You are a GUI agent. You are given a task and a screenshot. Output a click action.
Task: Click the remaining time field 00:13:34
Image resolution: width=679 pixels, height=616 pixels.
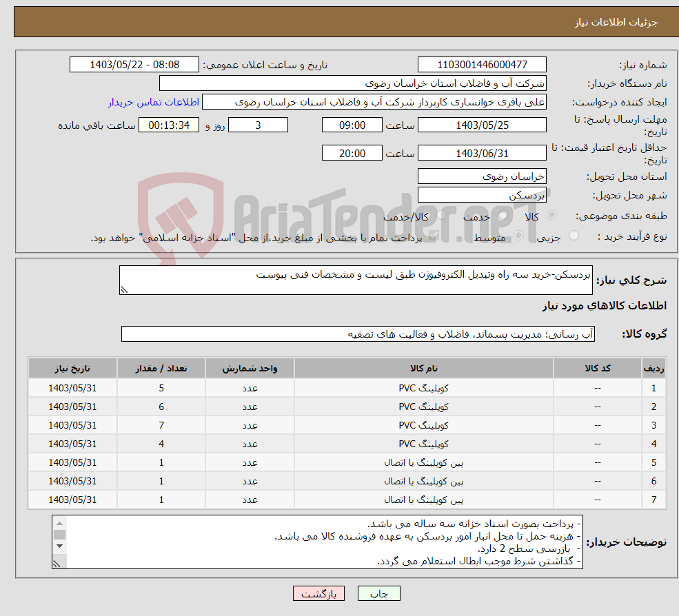click(169, 125)
